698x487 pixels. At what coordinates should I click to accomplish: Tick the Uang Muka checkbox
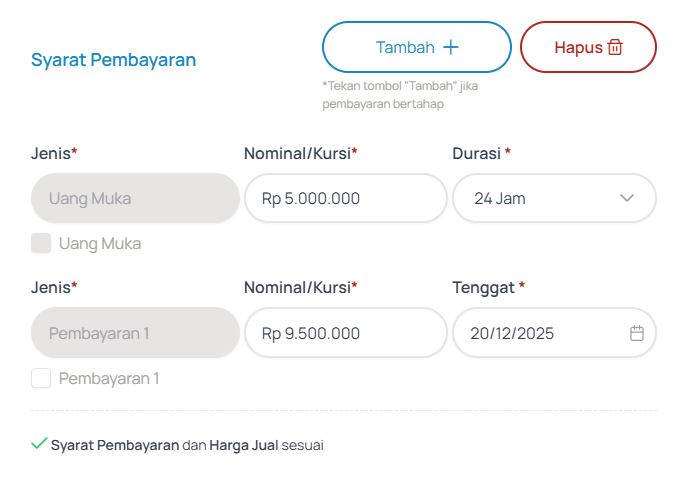point(41,243)
